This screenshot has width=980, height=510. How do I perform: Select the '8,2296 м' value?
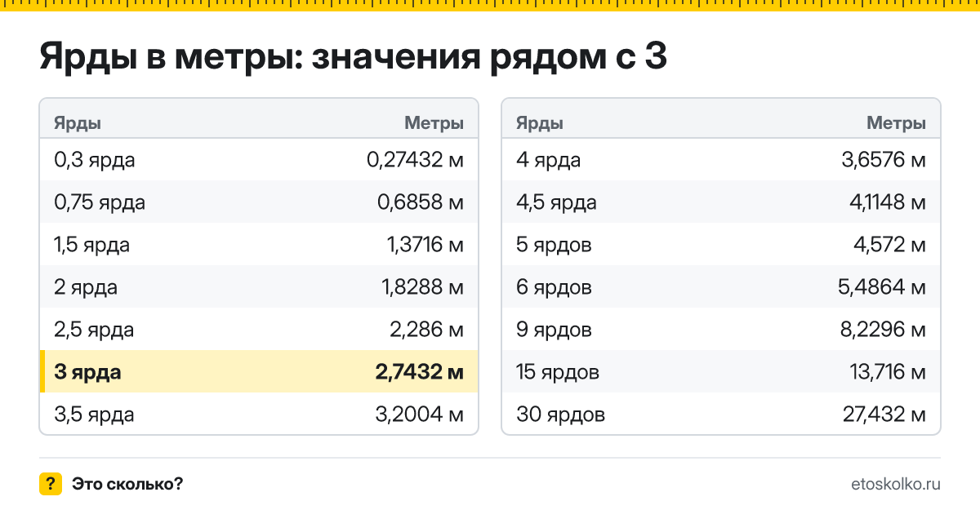coord(882,330)
